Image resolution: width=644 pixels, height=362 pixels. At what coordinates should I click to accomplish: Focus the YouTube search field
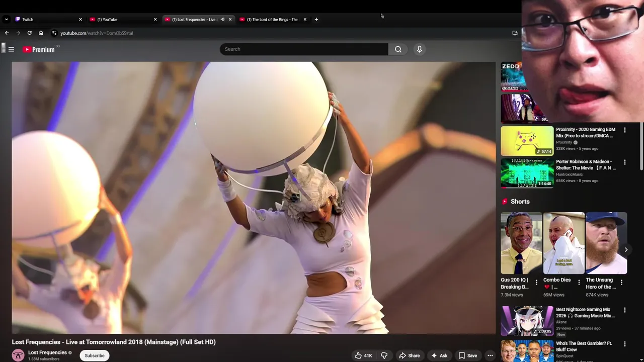click(x=304, y=49)
